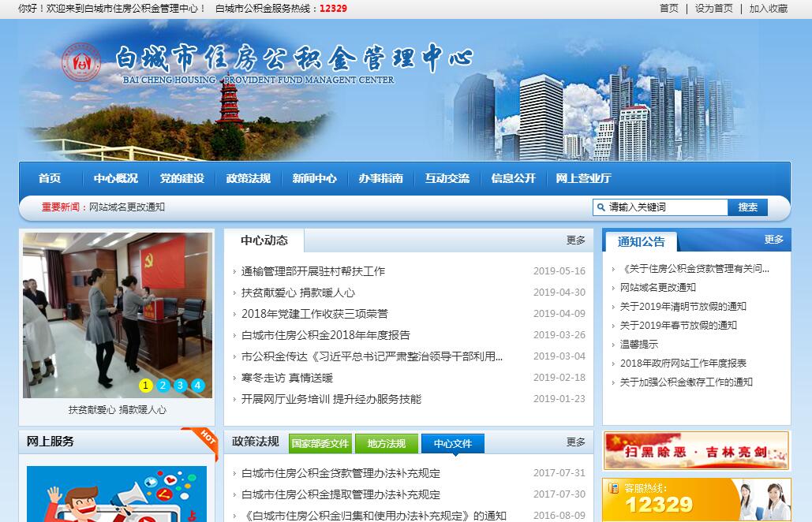The height and width of the screenshot is (522, 812).
Task: Open 《白城市住房公积金归集和使用办法补充规定》的通知
Action: 374,515
